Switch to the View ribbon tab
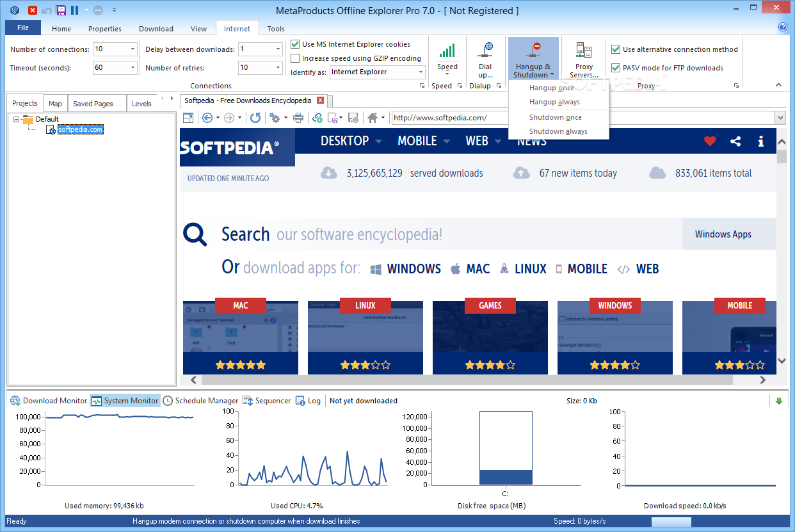The height and width of the screenshot is (532, 795). 199,29
